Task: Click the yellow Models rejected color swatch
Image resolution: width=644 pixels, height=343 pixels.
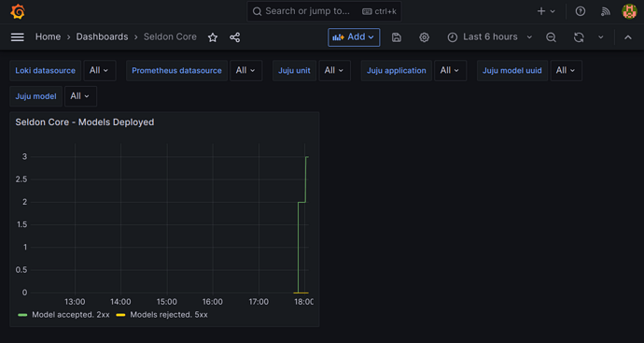Action: point(120,315)
